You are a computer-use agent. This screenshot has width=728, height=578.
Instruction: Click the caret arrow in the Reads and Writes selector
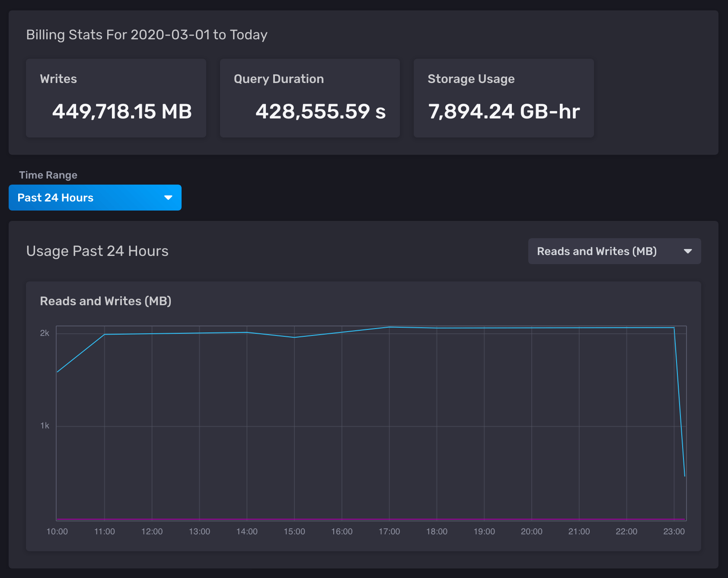click(687, 251)
